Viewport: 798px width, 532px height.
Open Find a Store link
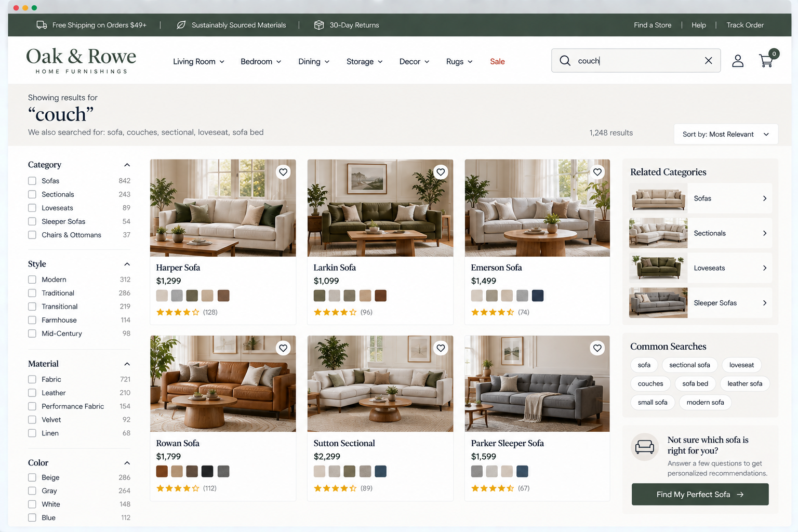click(x=653, y=25)
